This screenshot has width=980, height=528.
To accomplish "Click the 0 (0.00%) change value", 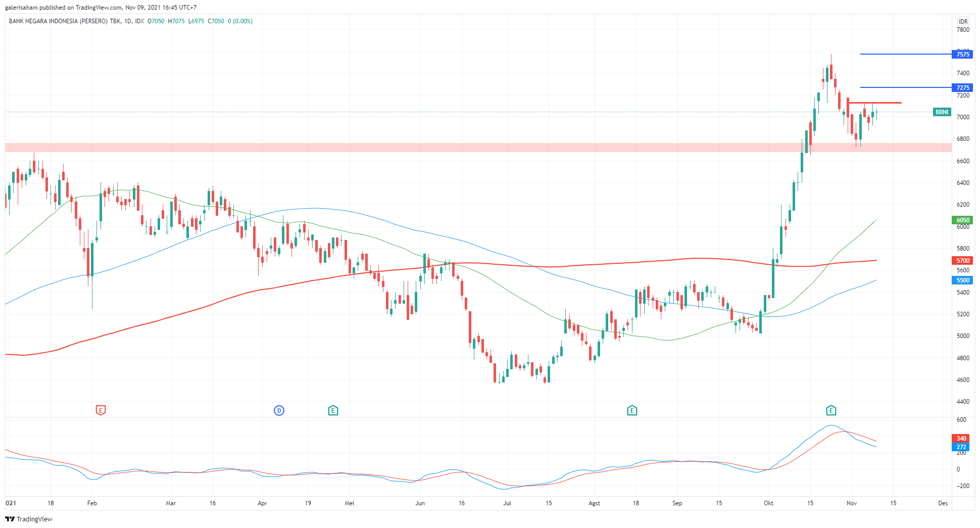I will point(240,21).
